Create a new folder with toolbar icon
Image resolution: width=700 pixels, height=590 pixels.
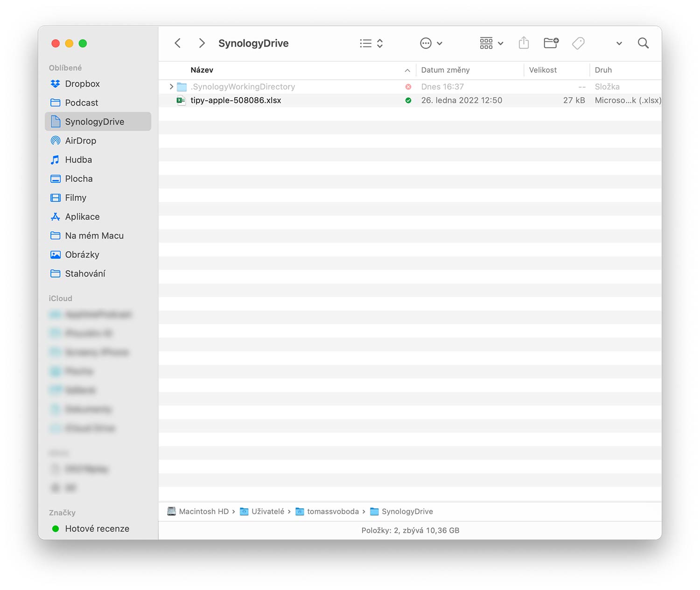click(551, 43)
